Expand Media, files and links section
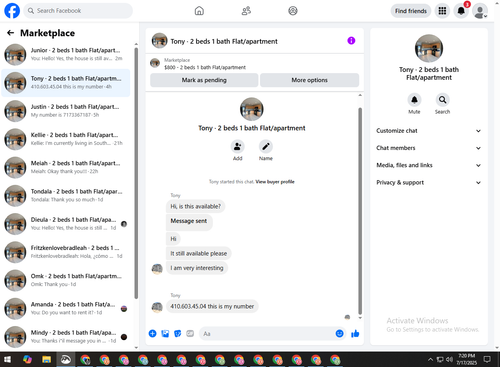 (x=429, y=165)
